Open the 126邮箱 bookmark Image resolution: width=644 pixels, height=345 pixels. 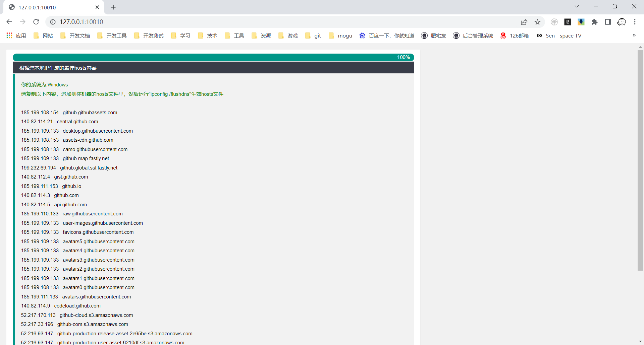pyautogui.click(x=515, y=36)
